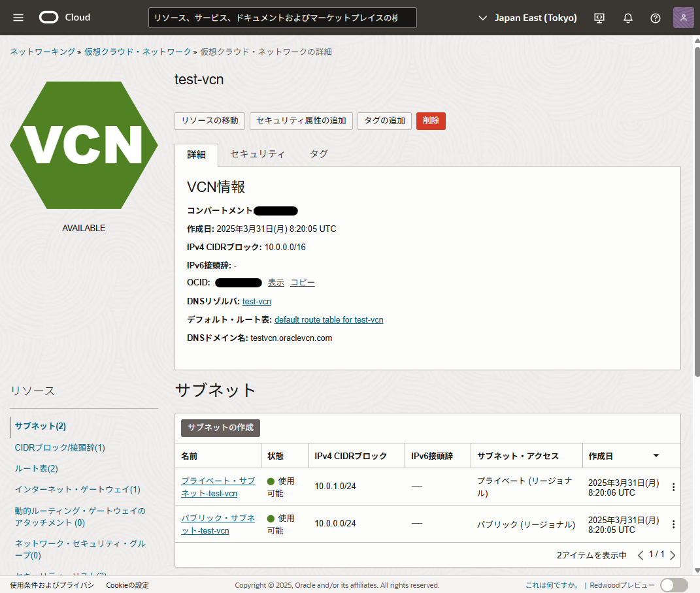
Task: Open the hamburger navigation menu
Action: (x=18, y=18)
